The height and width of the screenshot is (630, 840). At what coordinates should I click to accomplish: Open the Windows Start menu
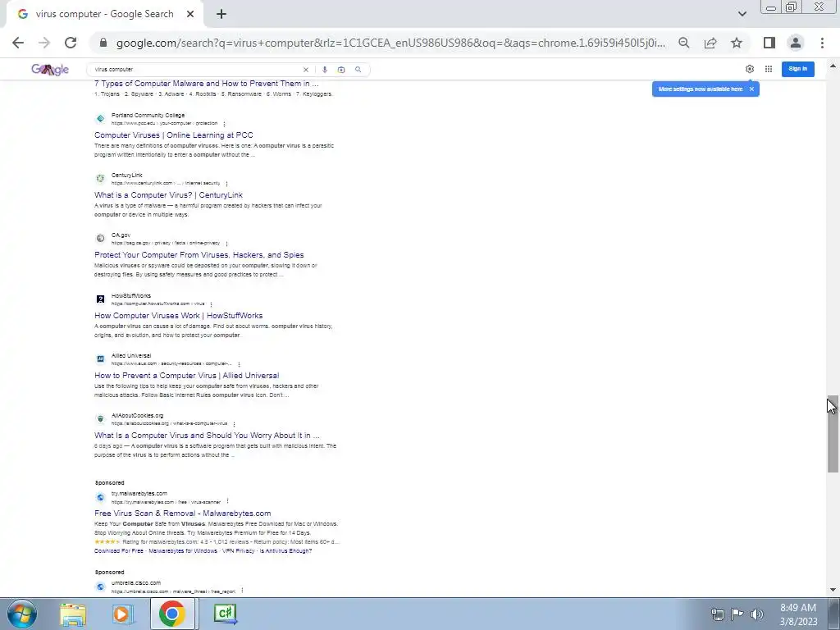[x=21, y=614]
